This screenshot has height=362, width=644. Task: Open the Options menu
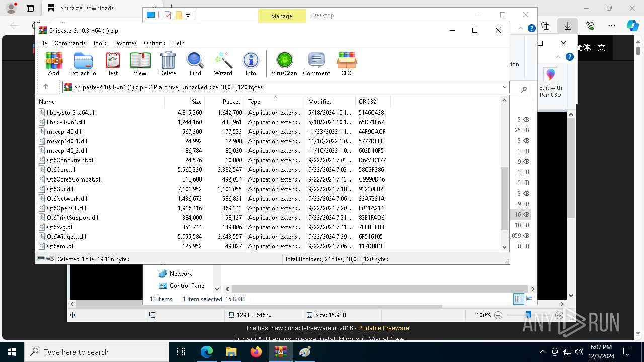pos(154,43)
